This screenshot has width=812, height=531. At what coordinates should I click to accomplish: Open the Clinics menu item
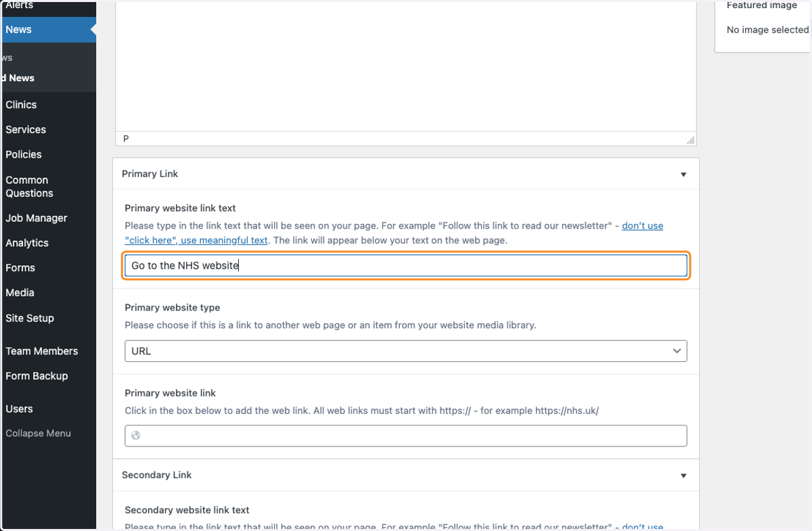[21, 105]
